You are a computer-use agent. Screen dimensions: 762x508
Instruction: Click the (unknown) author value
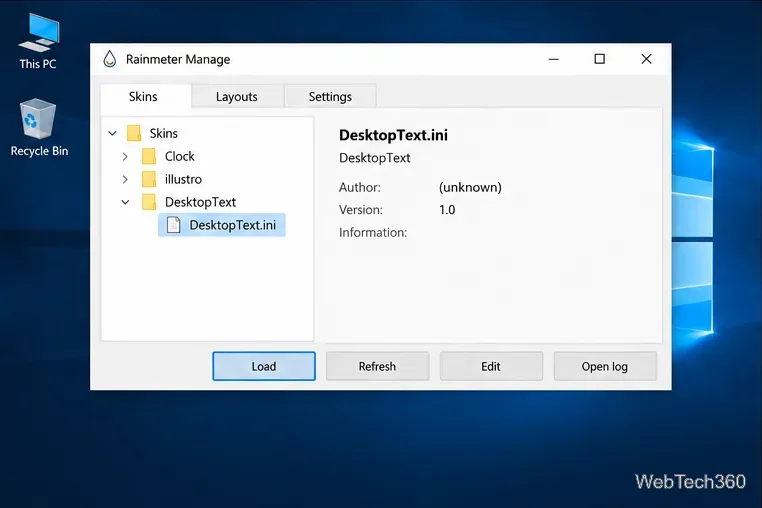(470, 187)
